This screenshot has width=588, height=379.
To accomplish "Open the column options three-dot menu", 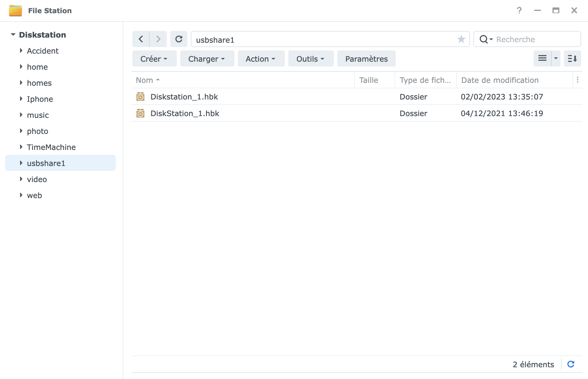I will (577, 80).
